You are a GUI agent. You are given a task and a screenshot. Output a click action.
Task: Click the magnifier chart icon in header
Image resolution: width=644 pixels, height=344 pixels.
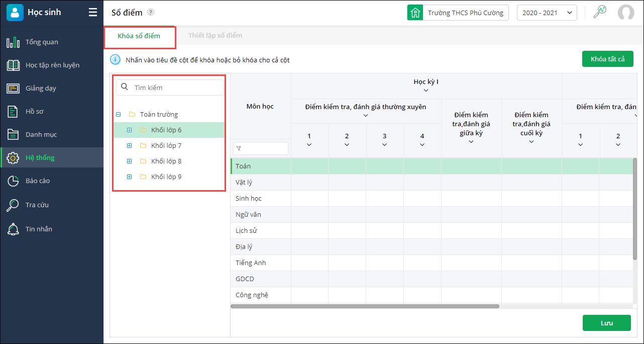click(x=599, y=12)
